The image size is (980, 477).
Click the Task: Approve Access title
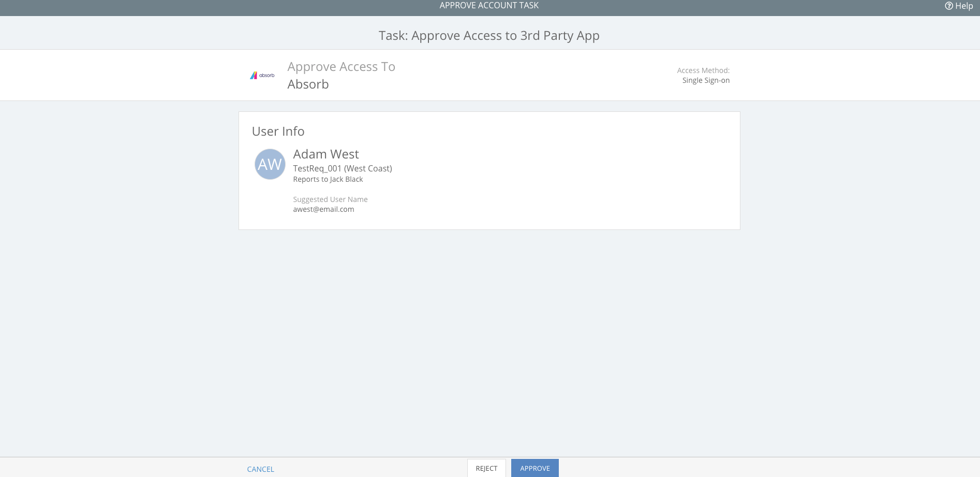coord(489,36)
